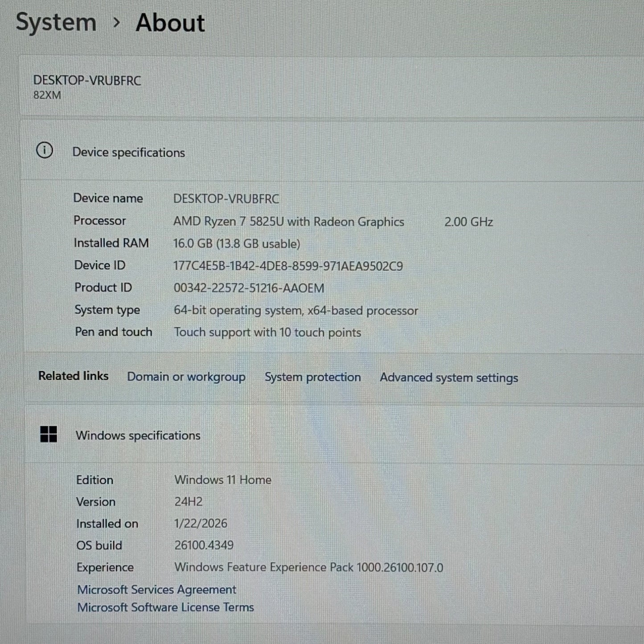Click the 82XM model text
Viewport: 644px width, 644px height.
coord(47,95)
